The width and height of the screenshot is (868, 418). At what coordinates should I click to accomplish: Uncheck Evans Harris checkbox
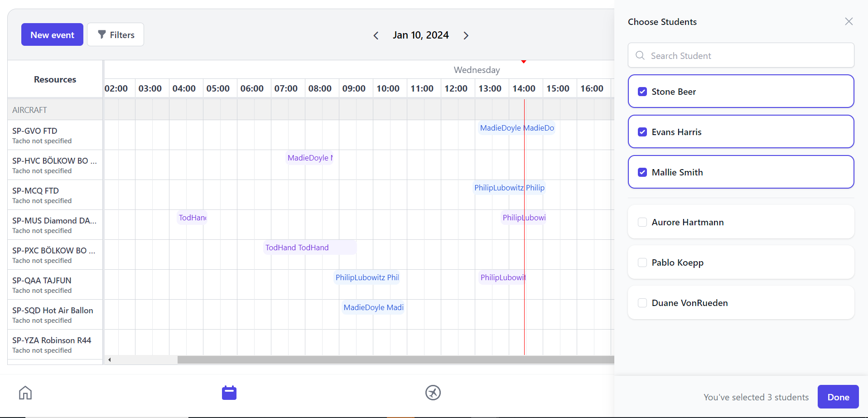642,132
